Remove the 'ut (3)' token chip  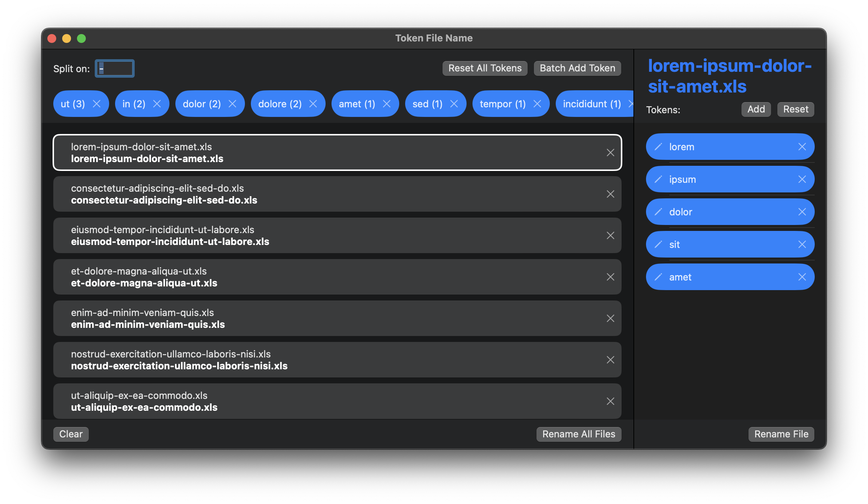tap(97, 104)
